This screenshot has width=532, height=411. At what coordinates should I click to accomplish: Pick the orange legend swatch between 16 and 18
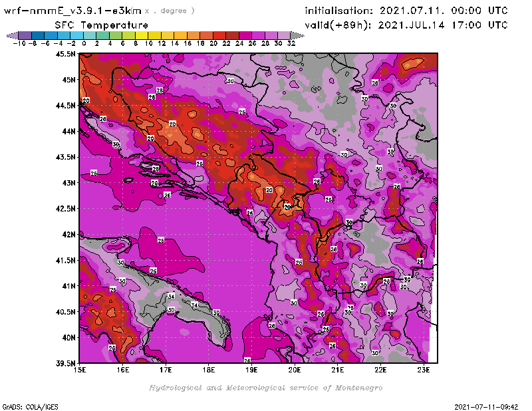click(194, 36)
